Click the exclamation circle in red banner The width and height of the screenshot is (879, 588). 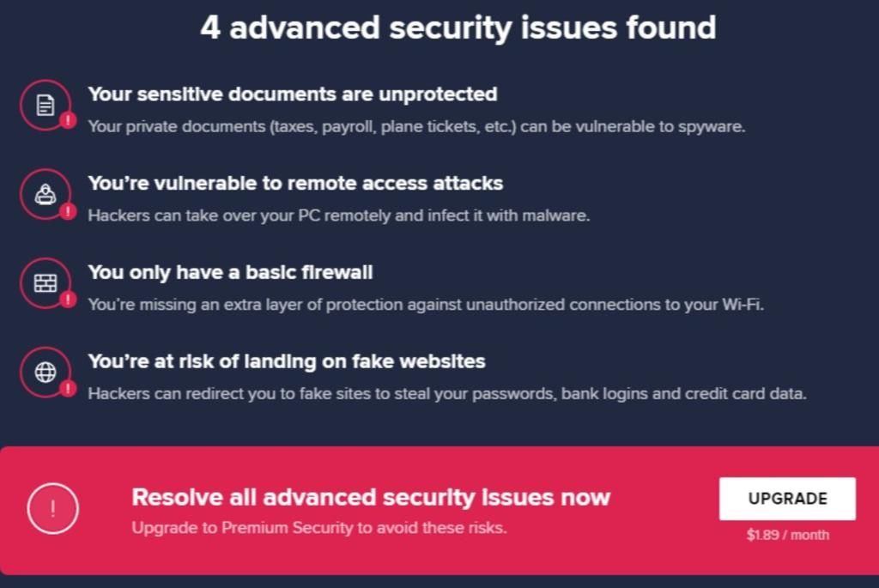pyautogui.click(x=52, y=508)
